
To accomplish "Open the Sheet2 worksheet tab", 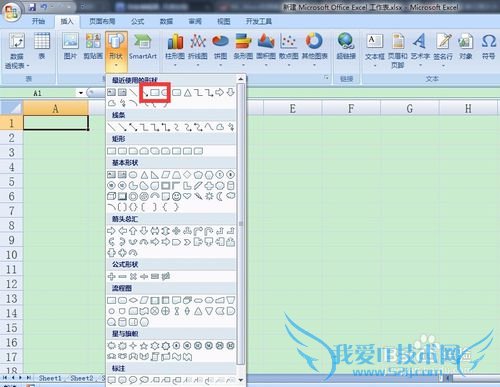I will pyautogui.click(x=82, y=378).
